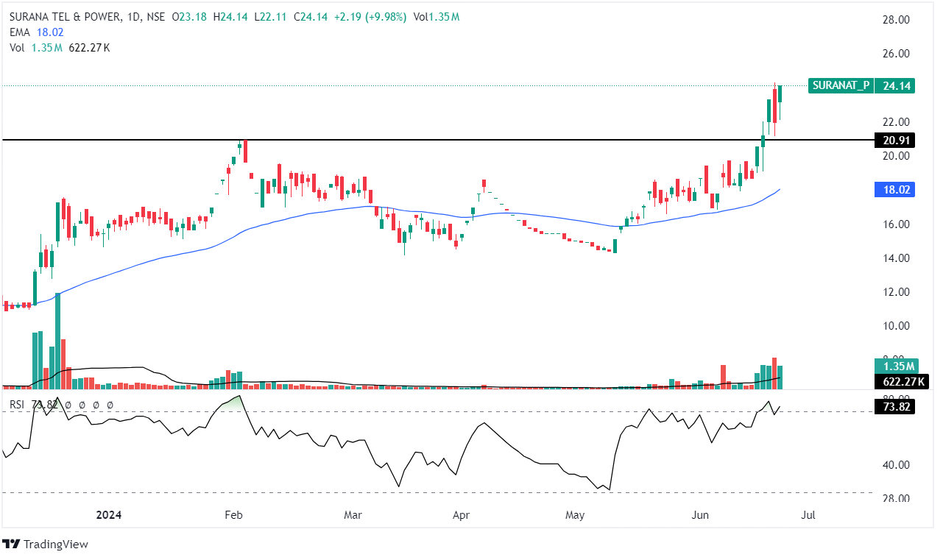Viewport: 943px width, 560px height.
Task: Click the tallest green volume bar
Action: (x=57, y=339)
